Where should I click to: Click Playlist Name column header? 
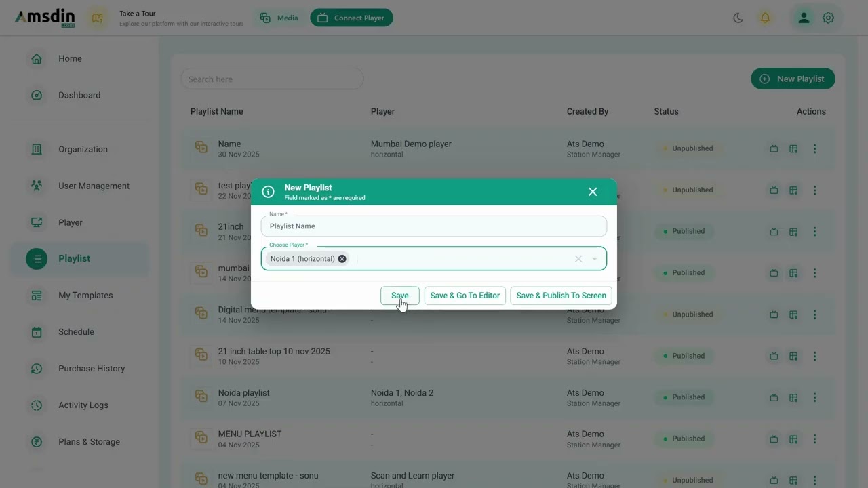[x=216, y=112]
